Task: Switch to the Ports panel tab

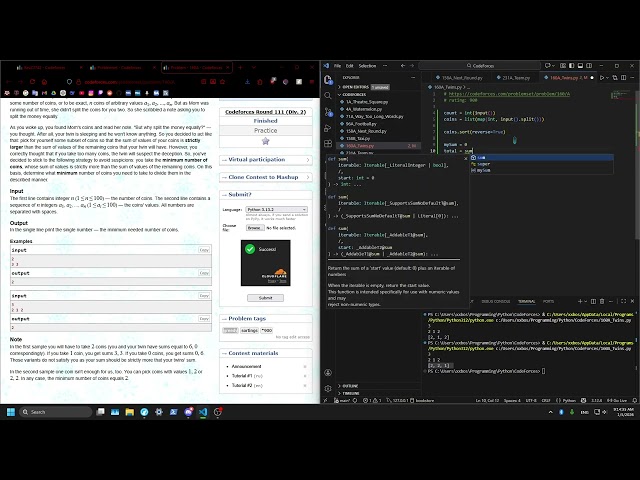Action: click(548, 301)
